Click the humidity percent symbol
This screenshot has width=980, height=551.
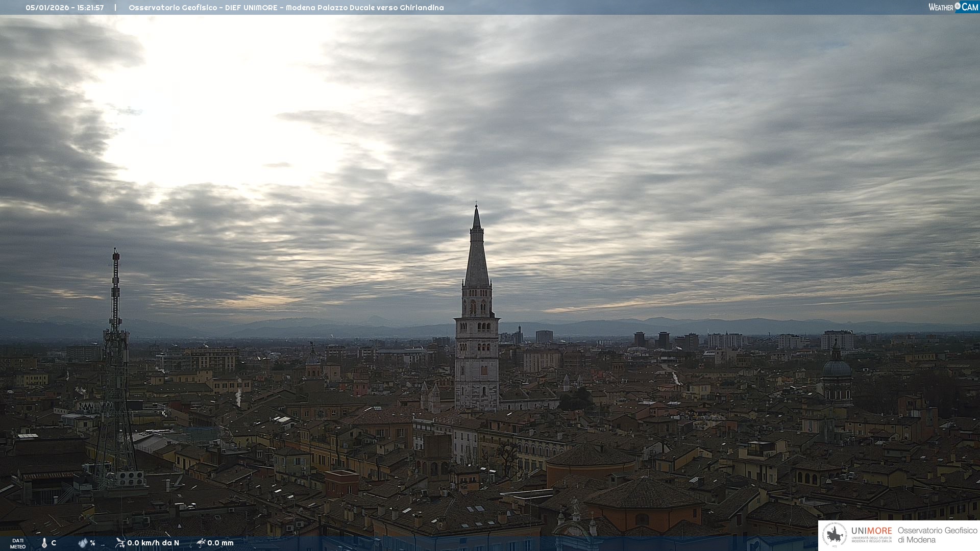coord(92,543)
